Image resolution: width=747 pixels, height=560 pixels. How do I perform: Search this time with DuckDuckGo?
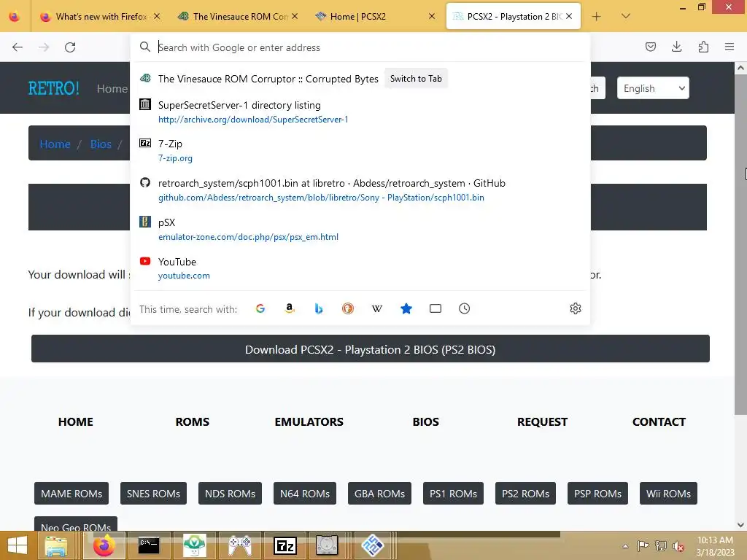click(x=348, y=308)
